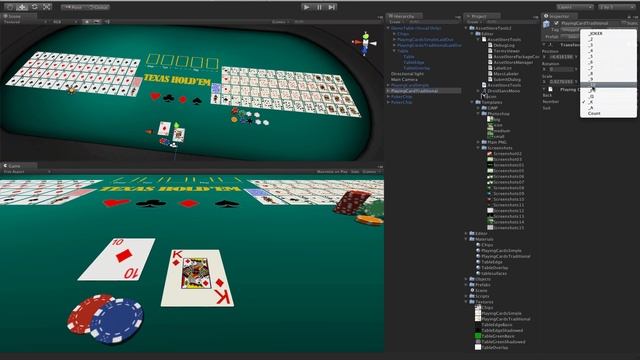Select the TableEdge material icon
Screen dimensions: 640x360
(478, 262)
